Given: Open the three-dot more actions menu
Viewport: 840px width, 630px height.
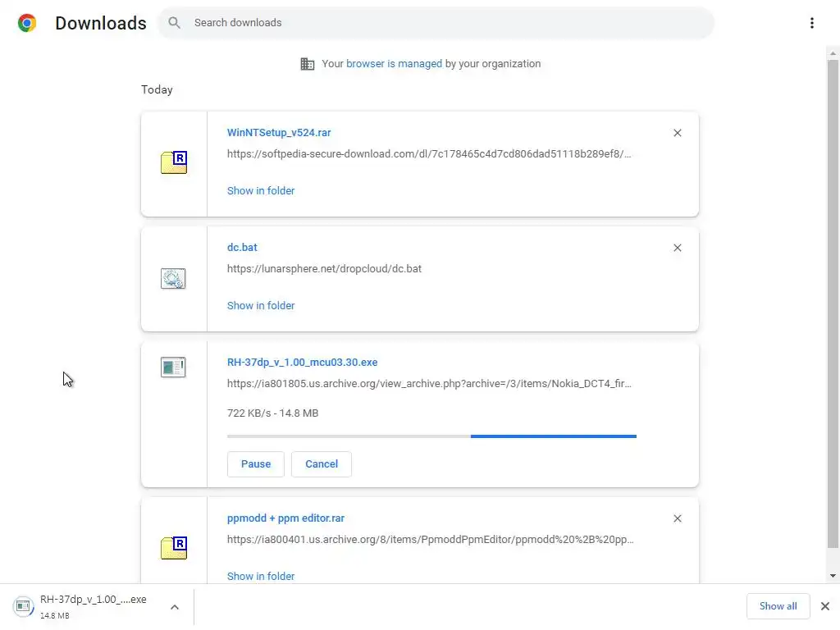Looking at the screenshot, I should 811,23.
